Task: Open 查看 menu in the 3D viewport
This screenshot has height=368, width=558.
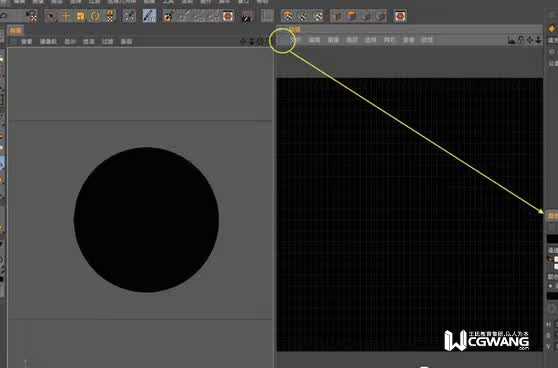Action: coord(27,42)
